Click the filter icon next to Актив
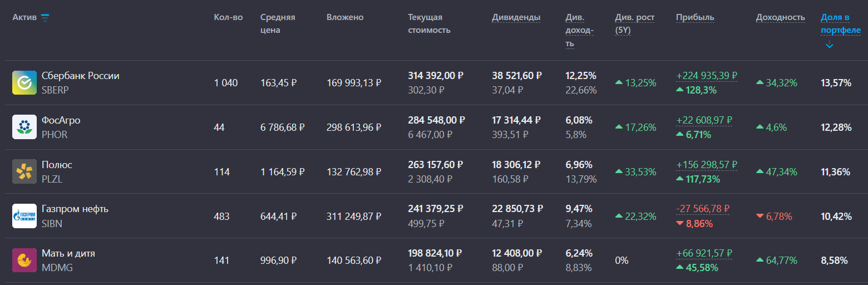The image size is (868, 285). point(45,18)
